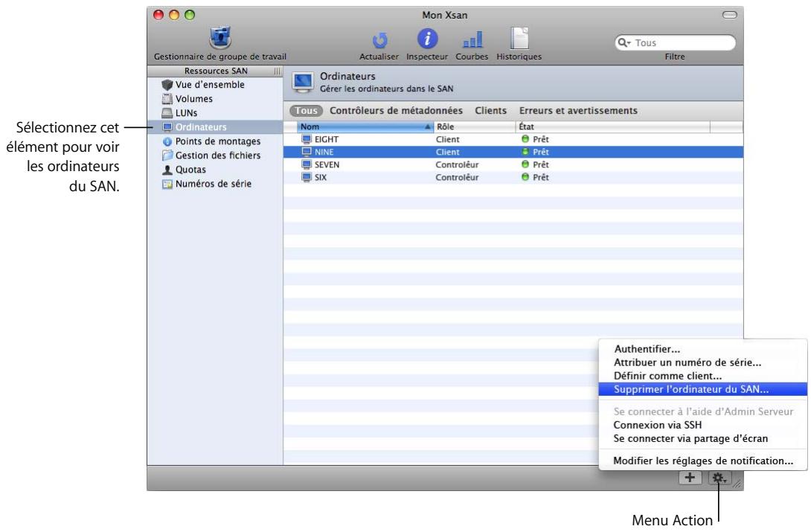Choose Authentifier... from the action menu
This screenshot has width=811, height=532.
coord(703,349)
